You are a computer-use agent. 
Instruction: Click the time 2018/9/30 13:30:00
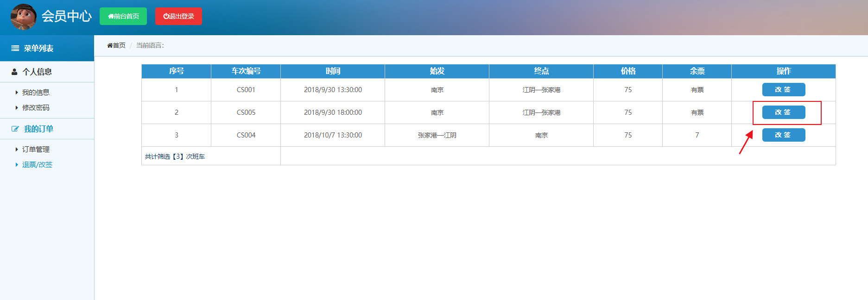click(333, 90)
